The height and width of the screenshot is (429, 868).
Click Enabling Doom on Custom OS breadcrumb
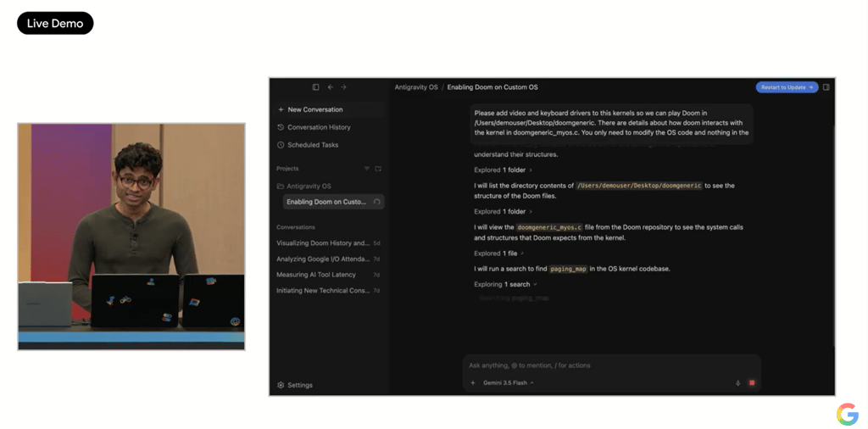(x=492, y=87)
